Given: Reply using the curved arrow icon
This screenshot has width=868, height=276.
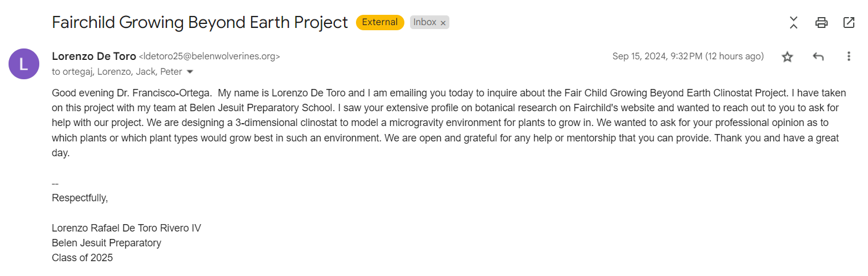Looking at the screenshot, I should point(818,56).
